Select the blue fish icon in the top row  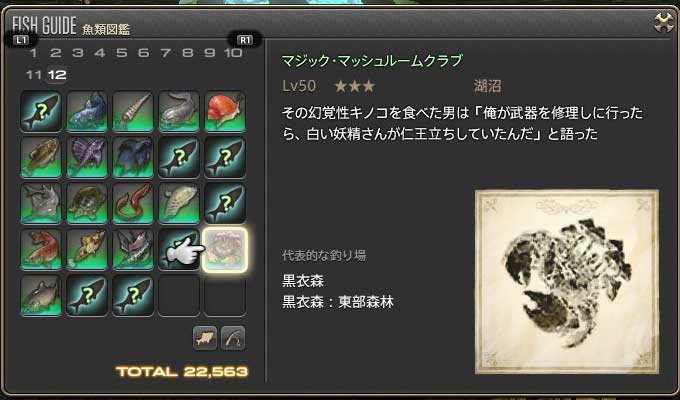[87, 111]
